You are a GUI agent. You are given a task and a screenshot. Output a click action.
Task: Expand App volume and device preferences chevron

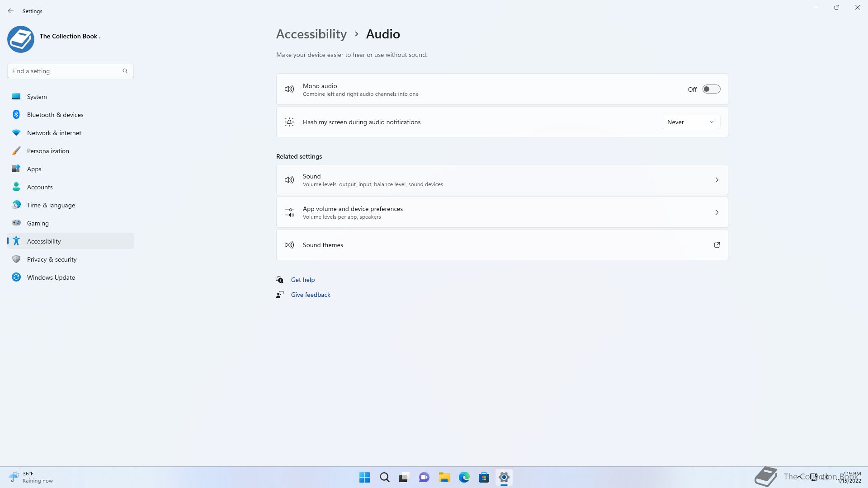pyautogui.click(x=717, y=212)
